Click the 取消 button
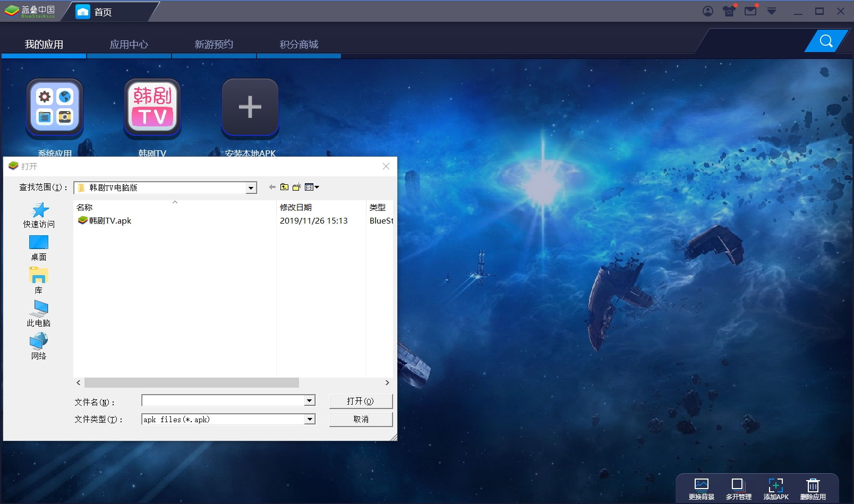 click(361, 420)
